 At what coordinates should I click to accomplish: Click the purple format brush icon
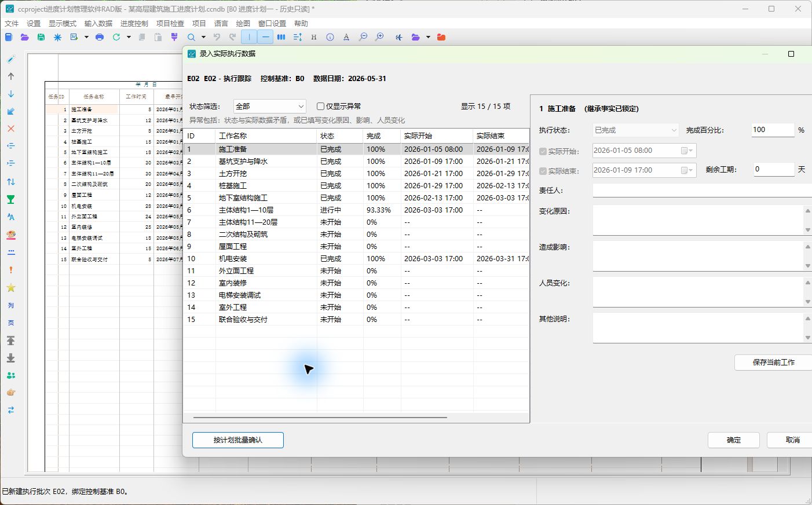coord(174,37)
